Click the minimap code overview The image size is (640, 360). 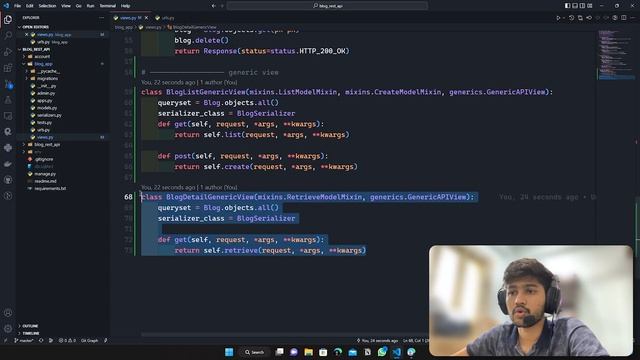point(616,54)
